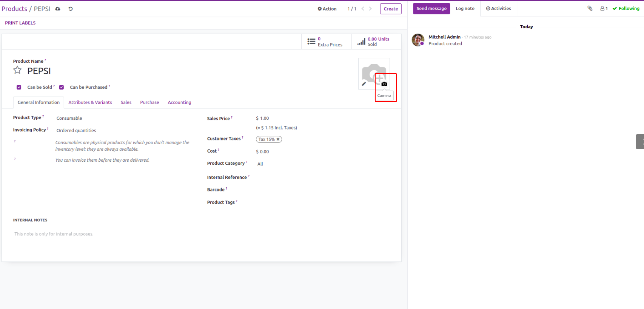This screenshot has height=309, width=644.
Task: Click the Barcode help tooltip mark
Action: 226,188
